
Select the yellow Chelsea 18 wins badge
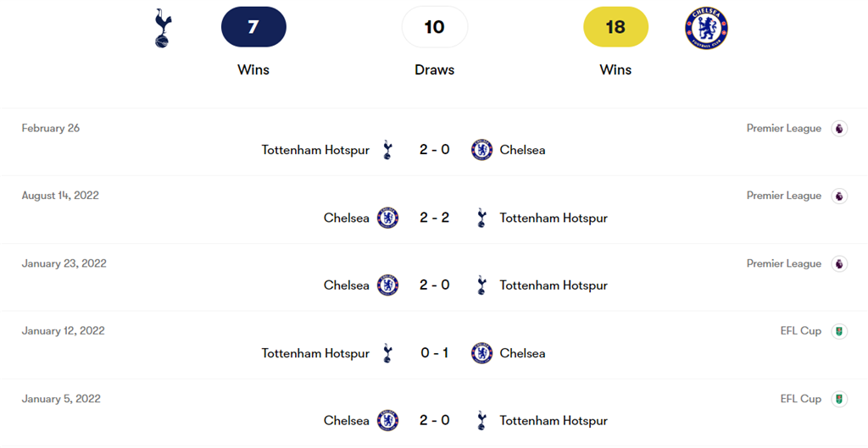tap(615, 27)
